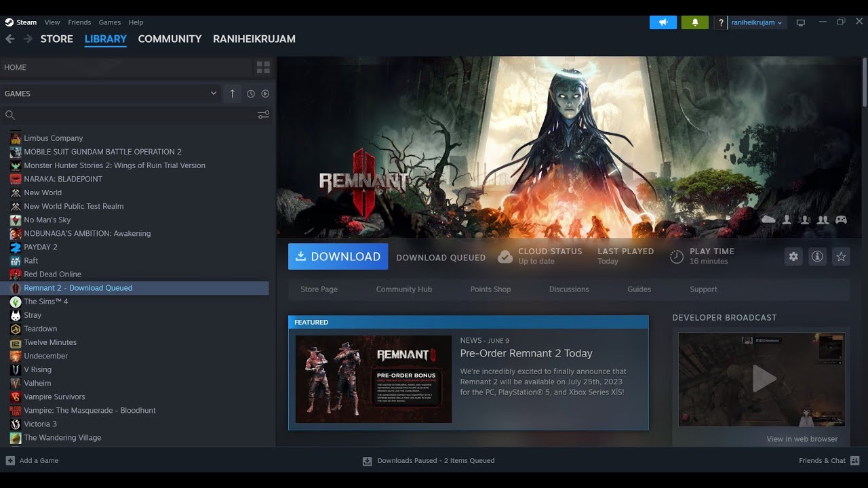
Task: Click the play time clock icon
Action: click(x=676, y=256)
